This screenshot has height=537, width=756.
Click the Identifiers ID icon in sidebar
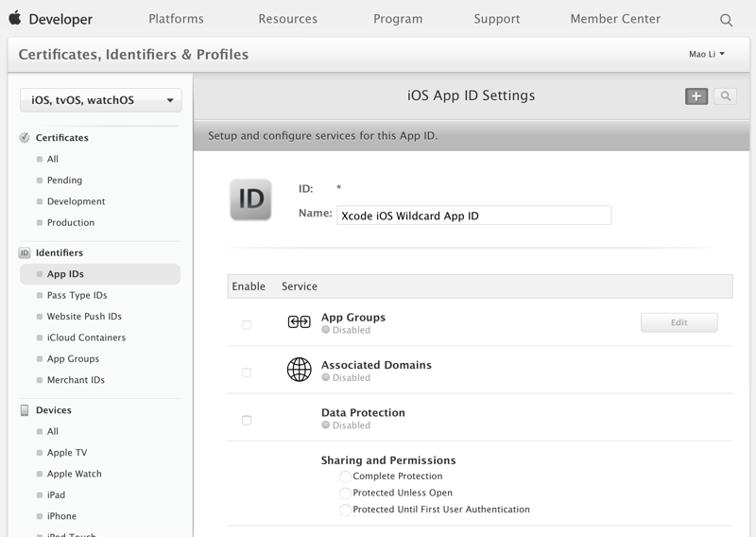[x=25, y=253]
